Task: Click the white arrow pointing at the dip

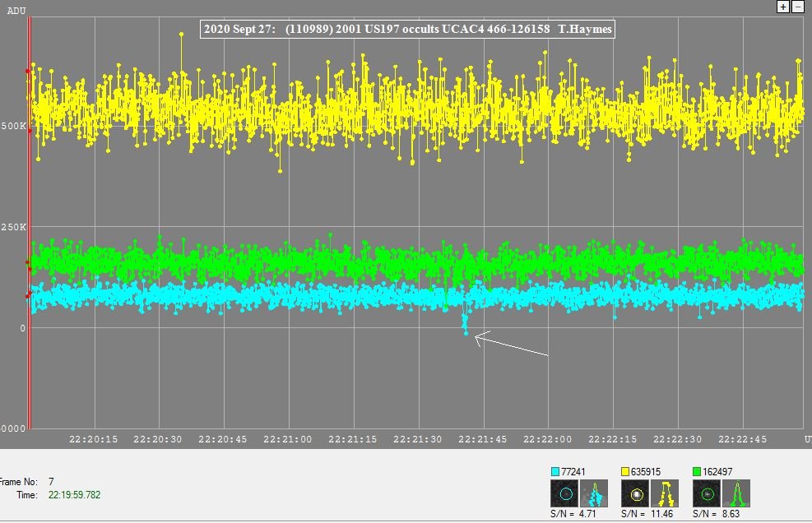Action: (x=510, y=345)
